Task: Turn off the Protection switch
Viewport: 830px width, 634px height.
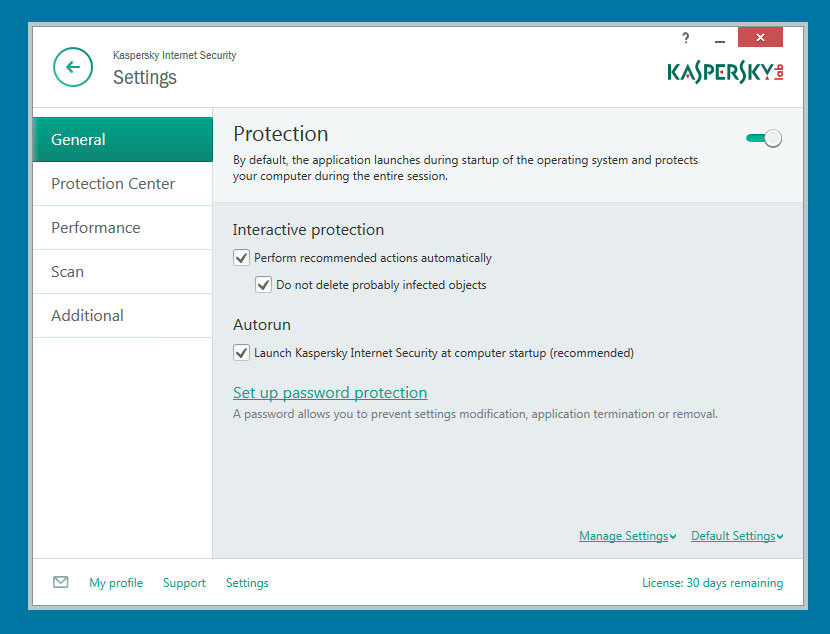Action: 764,139
